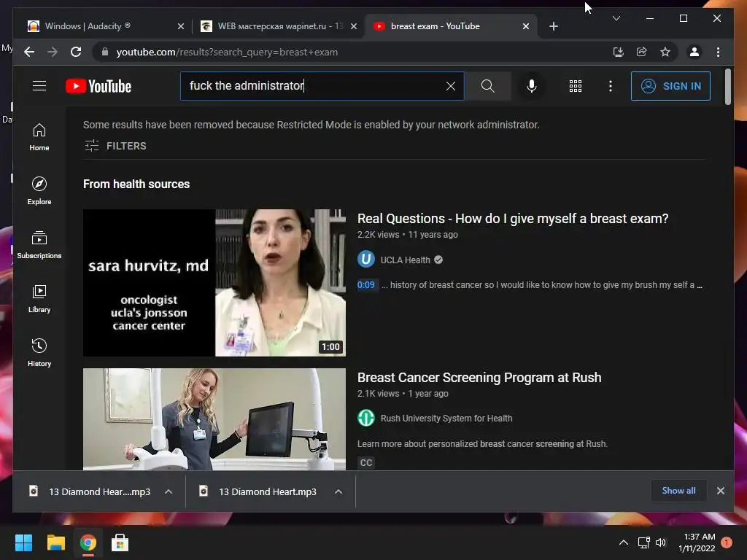View site info via the padlock
747x560 pixels.
coord(105,52)
